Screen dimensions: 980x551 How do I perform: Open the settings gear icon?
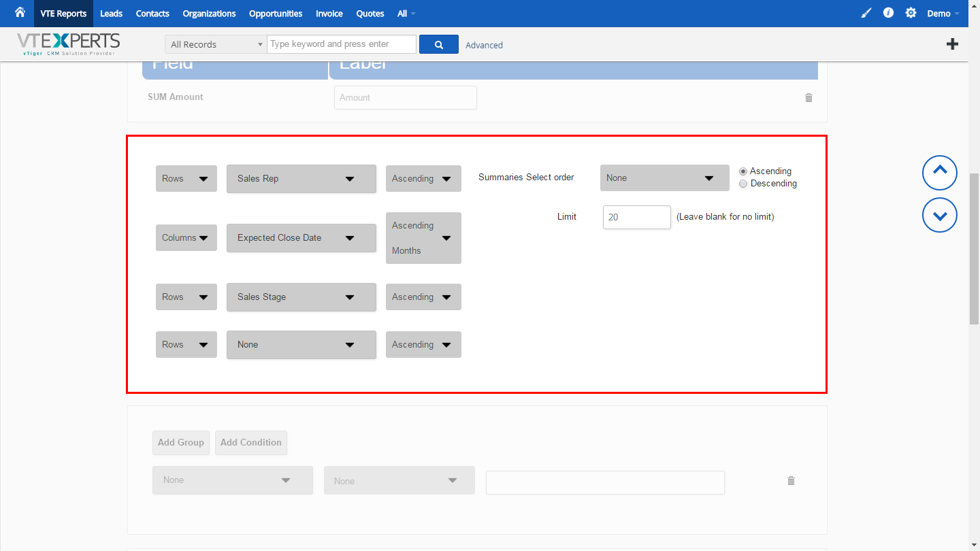coord(911,13)
